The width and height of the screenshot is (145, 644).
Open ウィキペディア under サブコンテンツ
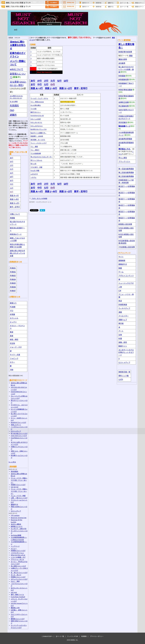click(124, 308)
